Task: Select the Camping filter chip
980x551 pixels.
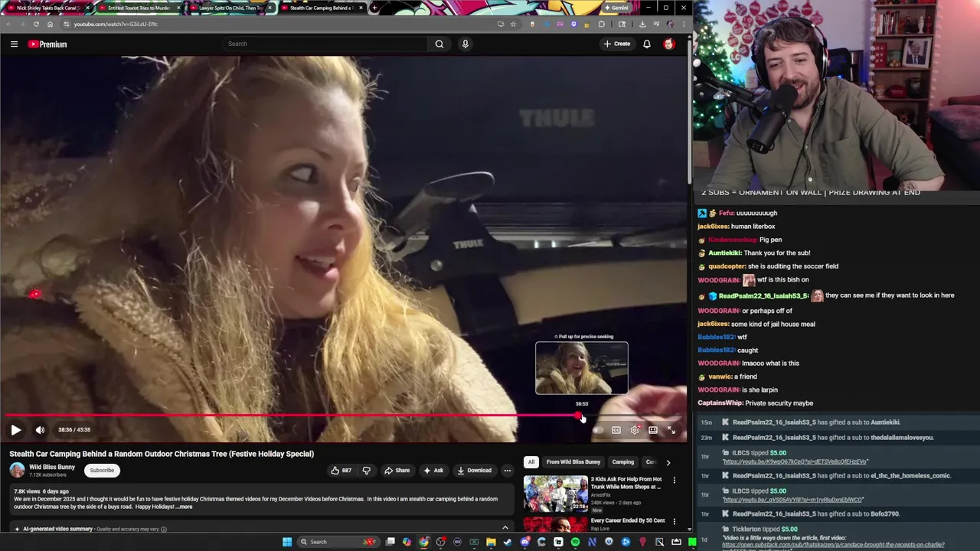Action: click(x=623, y=462)
